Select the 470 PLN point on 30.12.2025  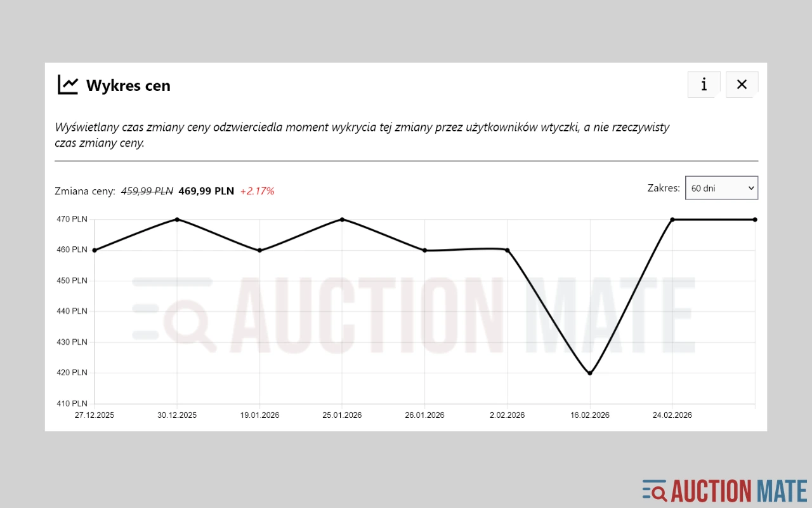(177, 220)
